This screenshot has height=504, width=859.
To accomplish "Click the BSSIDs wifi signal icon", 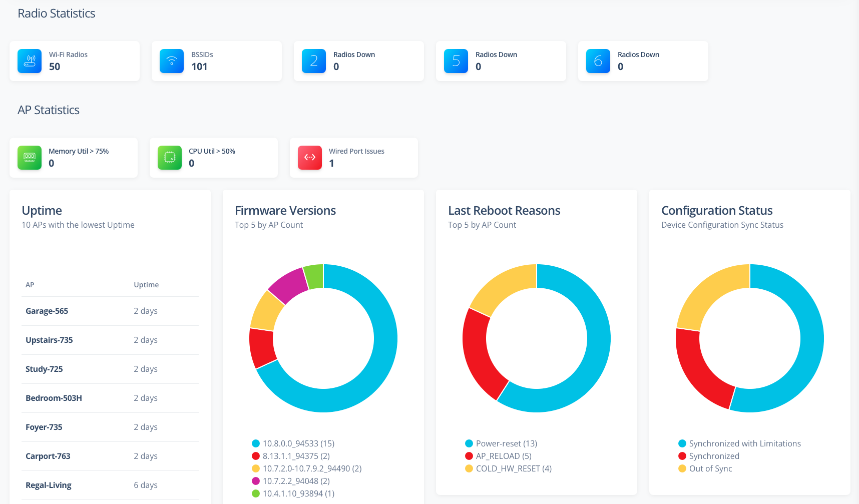I will click(x=172, y=61).
